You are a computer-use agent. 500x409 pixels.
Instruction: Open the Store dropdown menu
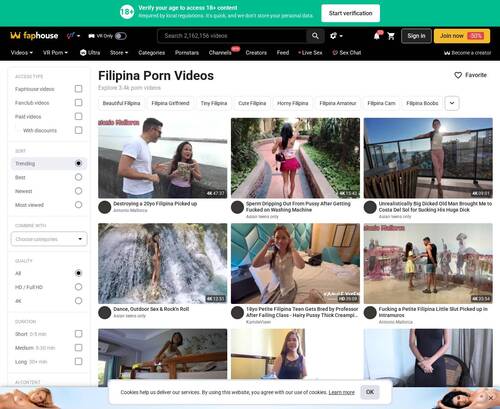click(x=119, y=53)
